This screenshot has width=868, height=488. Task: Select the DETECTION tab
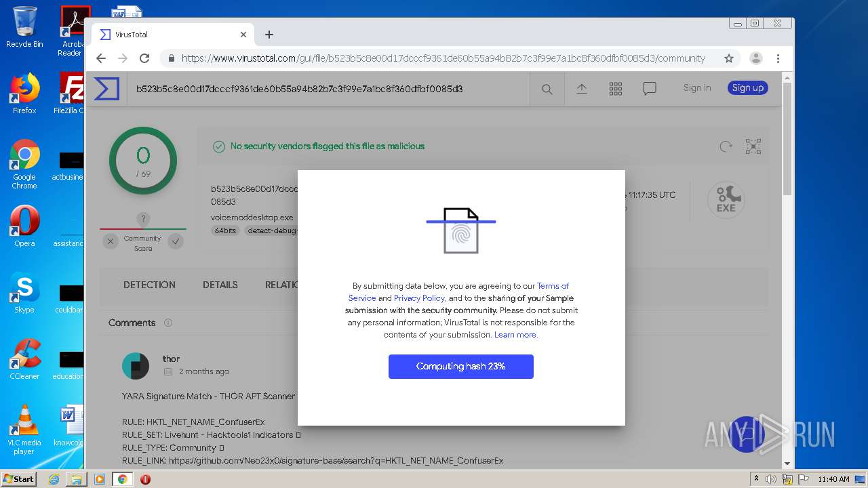[149, 285]
